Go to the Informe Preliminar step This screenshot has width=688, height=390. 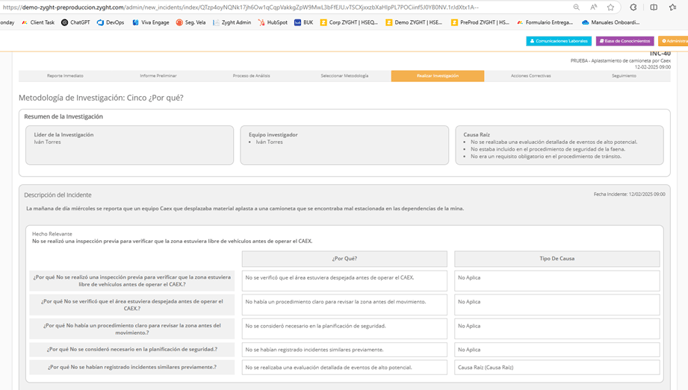tap(158, 76)
